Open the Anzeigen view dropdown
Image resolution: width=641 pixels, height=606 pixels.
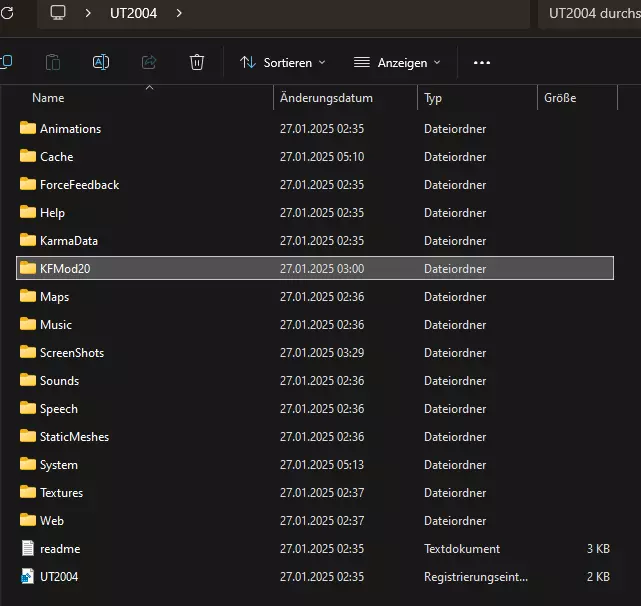point(397,63)
